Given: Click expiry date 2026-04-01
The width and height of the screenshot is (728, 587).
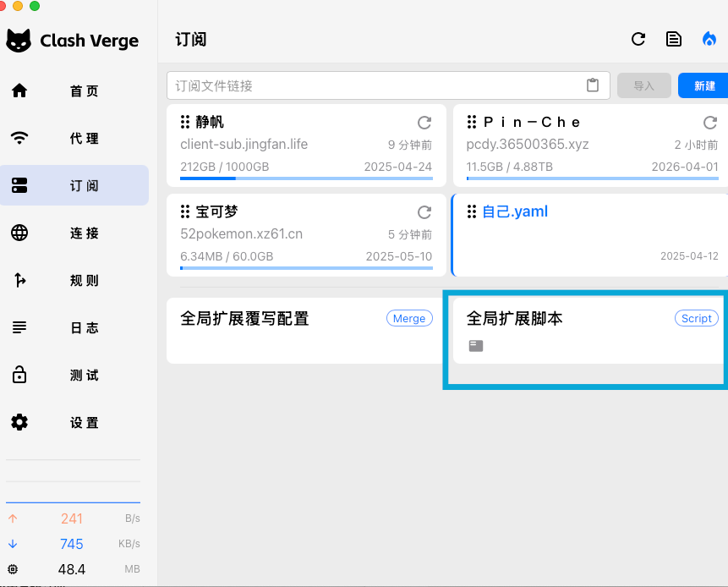Looking at the screenshot, I should point(685,167).
